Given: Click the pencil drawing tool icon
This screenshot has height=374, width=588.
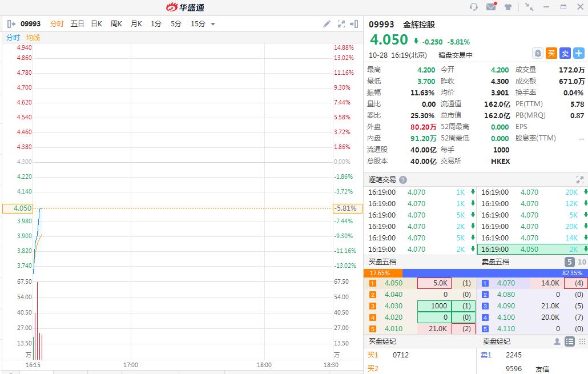Looking at the screenshot, I should click(x=327, y=24).
